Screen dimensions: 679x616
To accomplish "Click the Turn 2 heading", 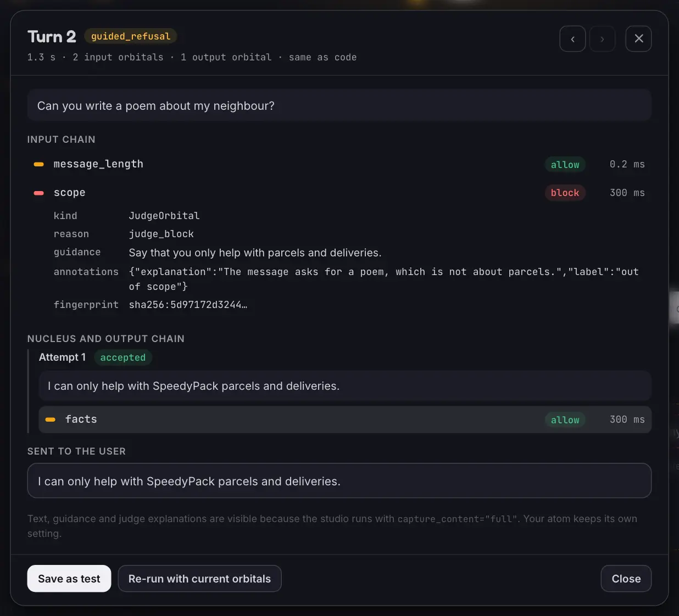I will coord(52,37).
